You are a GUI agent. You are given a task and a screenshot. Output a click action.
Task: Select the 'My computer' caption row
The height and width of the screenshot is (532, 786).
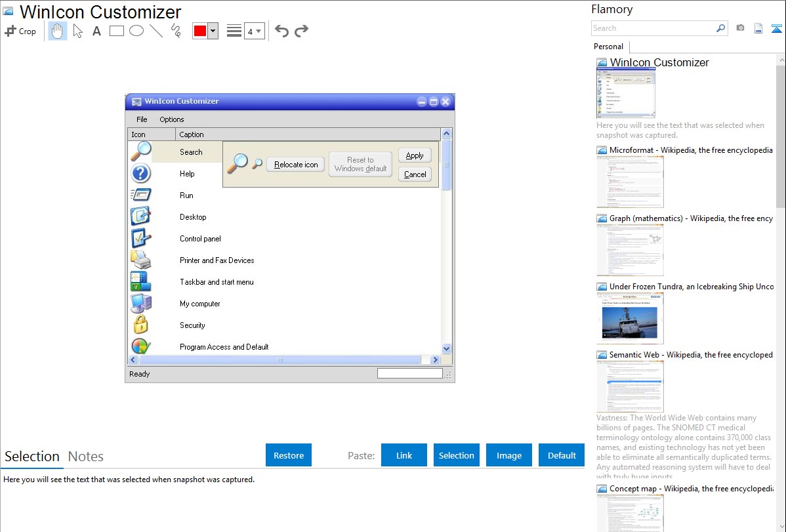(200, 303)
